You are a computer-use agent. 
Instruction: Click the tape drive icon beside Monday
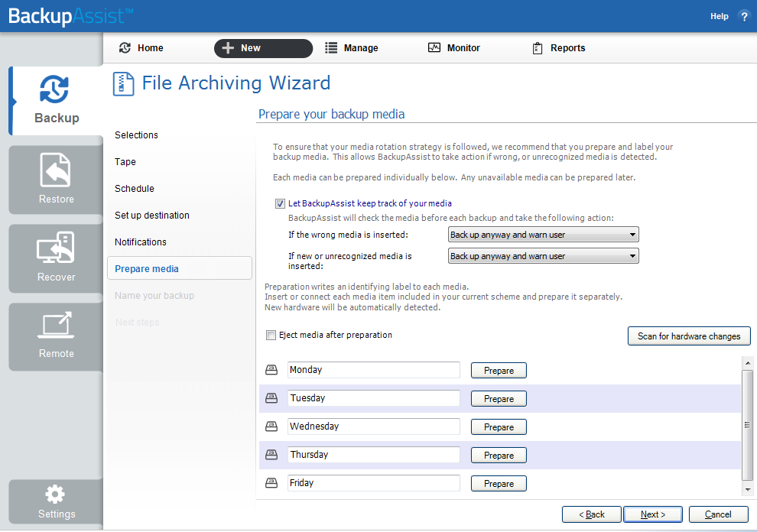point(271,370)
